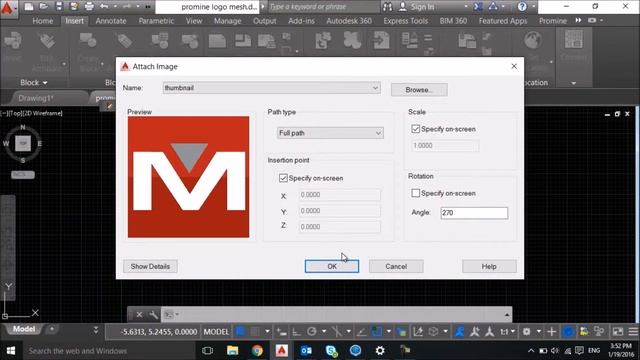The height and width of the screenshot is (360, 640).
Task: Select the Model layout tab
Action: (24, 329)
